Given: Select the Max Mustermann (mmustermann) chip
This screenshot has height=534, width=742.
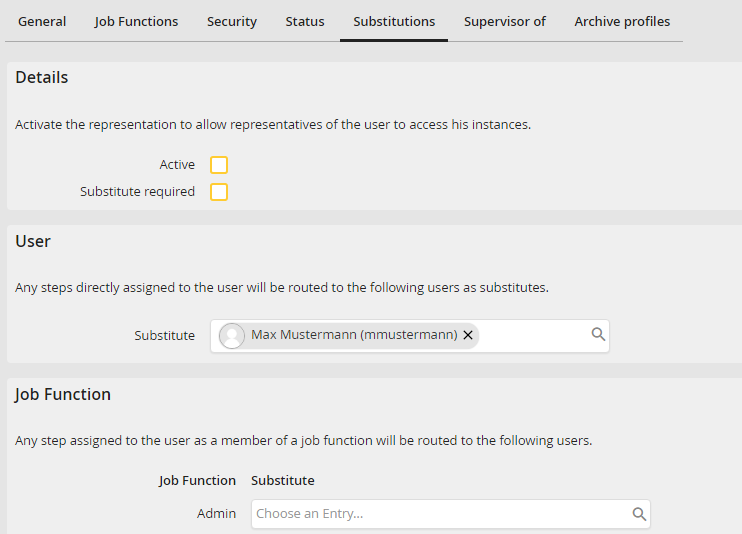Looking at the screenshot, I should [349, 336].
